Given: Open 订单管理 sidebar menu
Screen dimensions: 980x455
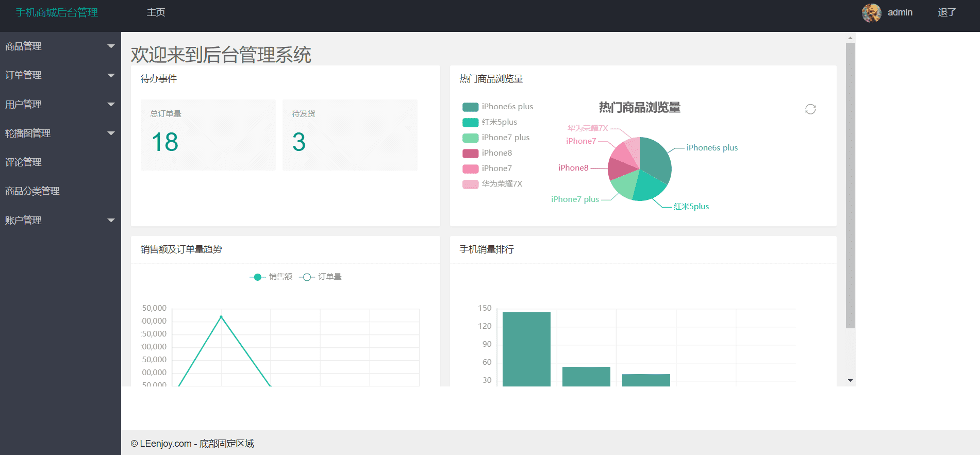Looking at the screenshot, I should tap(60, 75).
